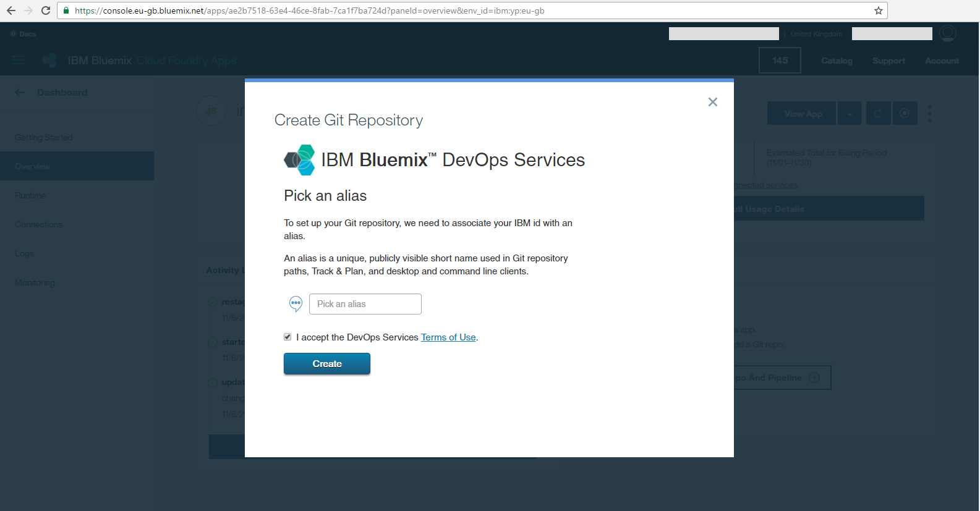This screenshot has height=511, width=980.
Task: Click the Bluemix logo in header
Action: [50, 61]
